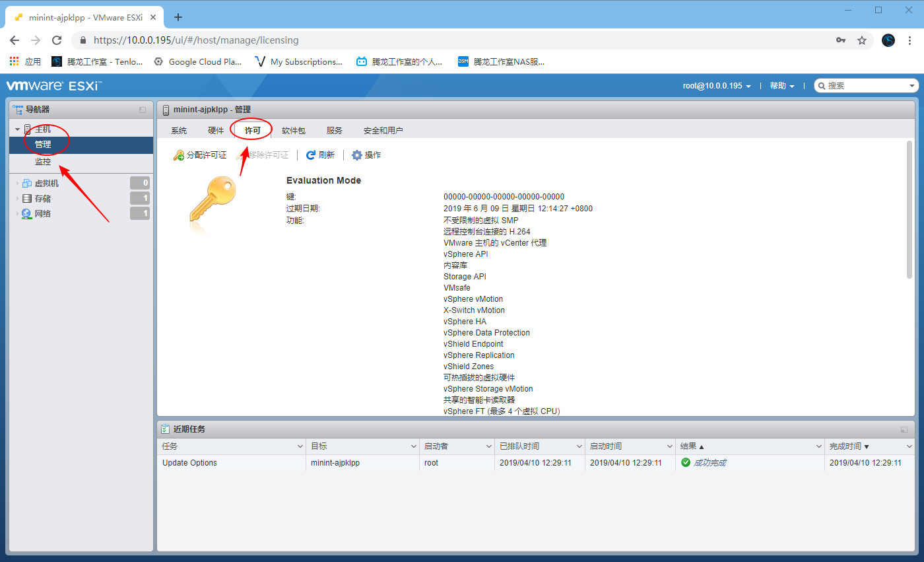
Task: Expand the 虚拟机 tree node
Action: [x=17, y=183]
